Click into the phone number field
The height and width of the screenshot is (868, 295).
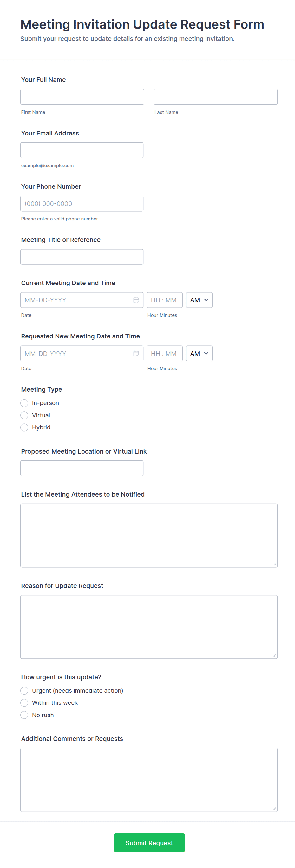tap(82, 204)
